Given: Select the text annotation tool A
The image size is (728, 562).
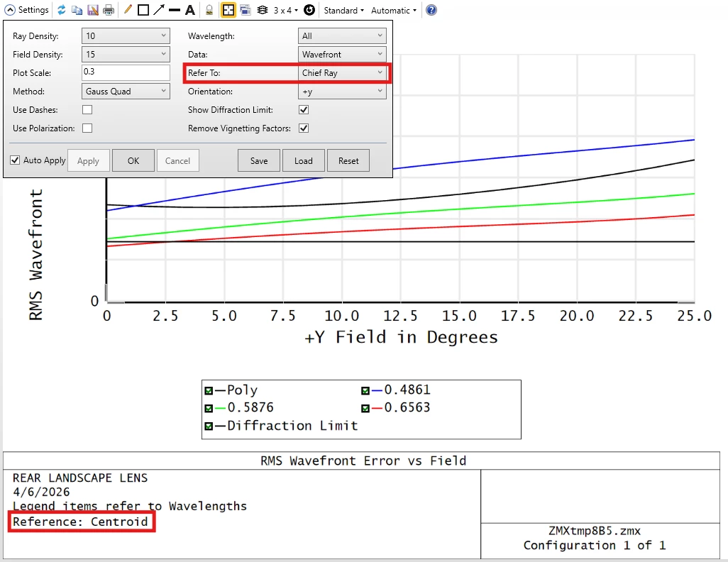Looking at the screenshot, I should [x=190, y=10].
